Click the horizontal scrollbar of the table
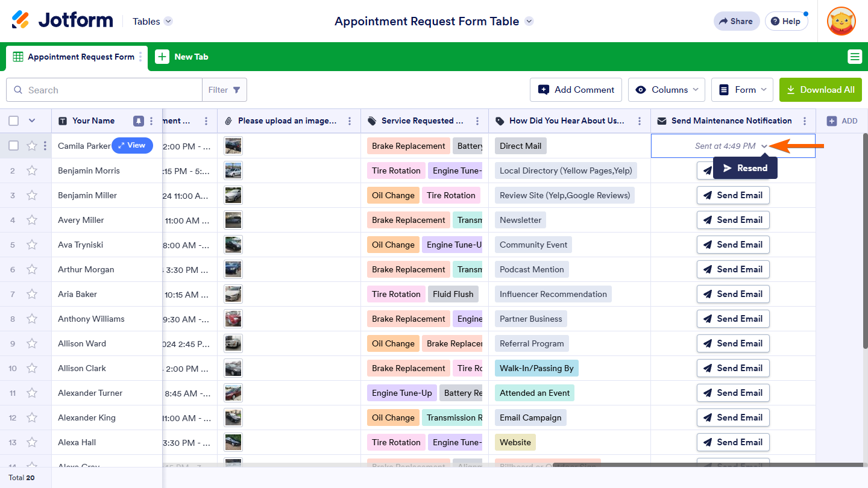This screenshot has height=488, width=868. point(708,465)
